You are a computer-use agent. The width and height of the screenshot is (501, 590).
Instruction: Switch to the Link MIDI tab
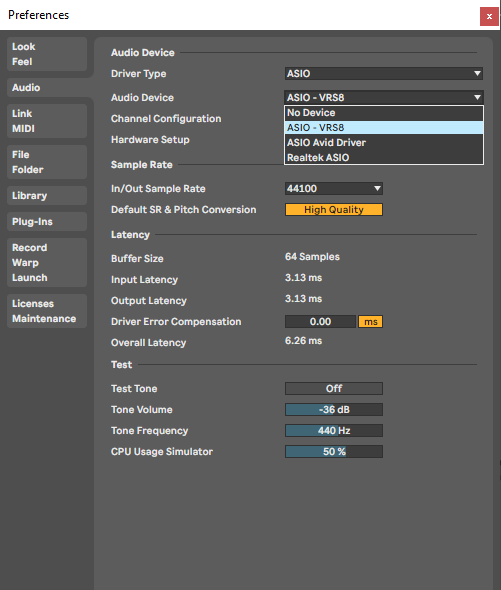click(x=47, y=121)
